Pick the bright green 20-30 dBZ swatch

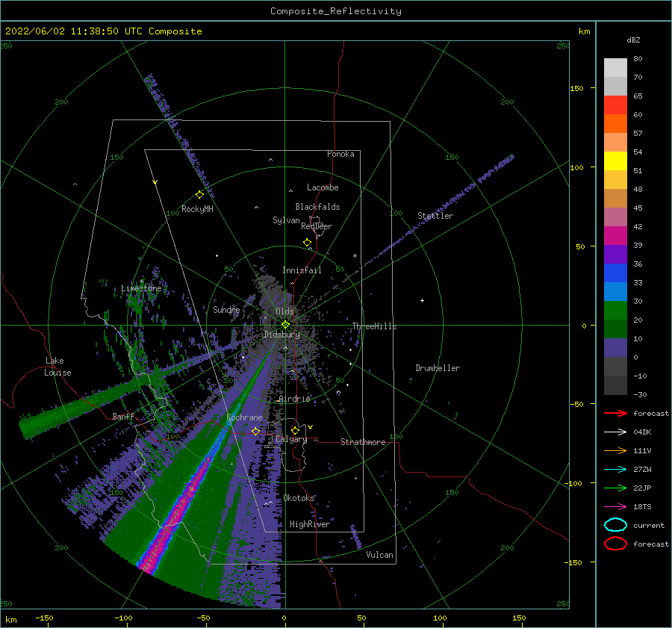tap(615, 311)
